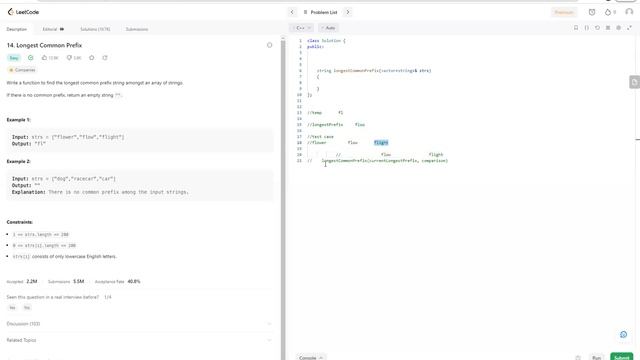Click the Acceptance Rate 40.8% value
640x360 pixels.
click(x=134, y=282)
